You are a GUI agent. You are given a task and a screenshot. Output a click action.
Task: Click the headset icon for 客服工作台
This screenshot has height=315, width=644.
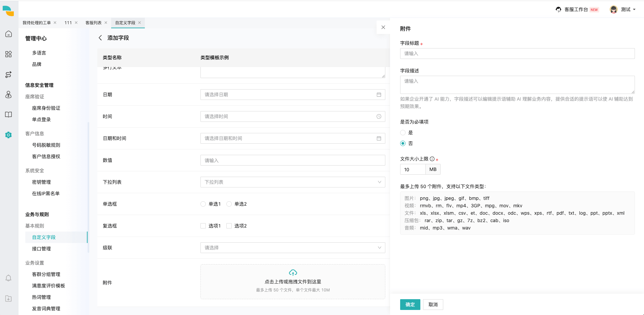pyautogui.click(x=558, y=9)
